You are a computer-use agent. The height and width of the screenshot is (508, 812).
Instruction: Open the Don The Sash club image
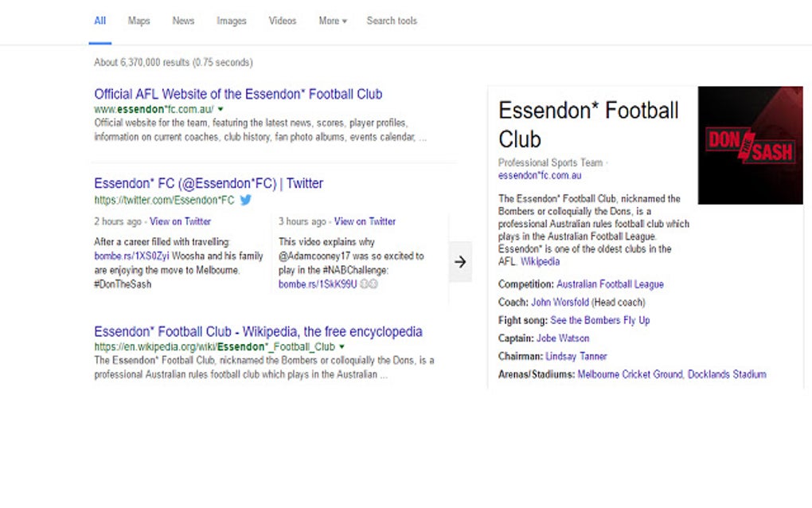[750, 145]
